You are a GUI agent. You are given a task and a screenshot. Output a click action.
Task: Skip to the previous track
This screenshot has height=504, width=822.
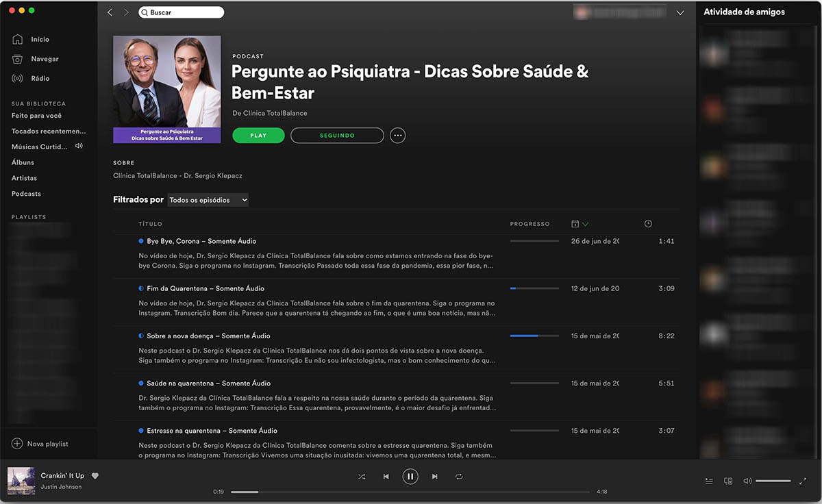[386, 477]
